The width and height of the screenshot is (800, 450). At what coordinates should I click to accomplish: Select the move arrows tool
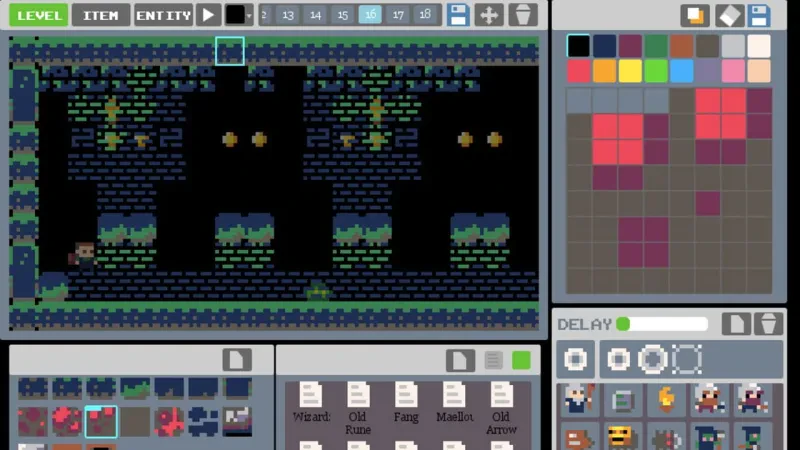tap(489, 15)
